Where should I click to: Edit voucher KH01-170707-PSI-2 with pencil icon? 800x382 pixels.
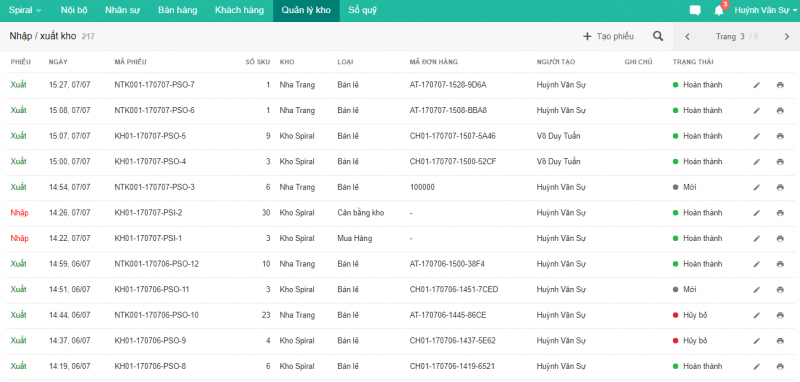(756, 213)
